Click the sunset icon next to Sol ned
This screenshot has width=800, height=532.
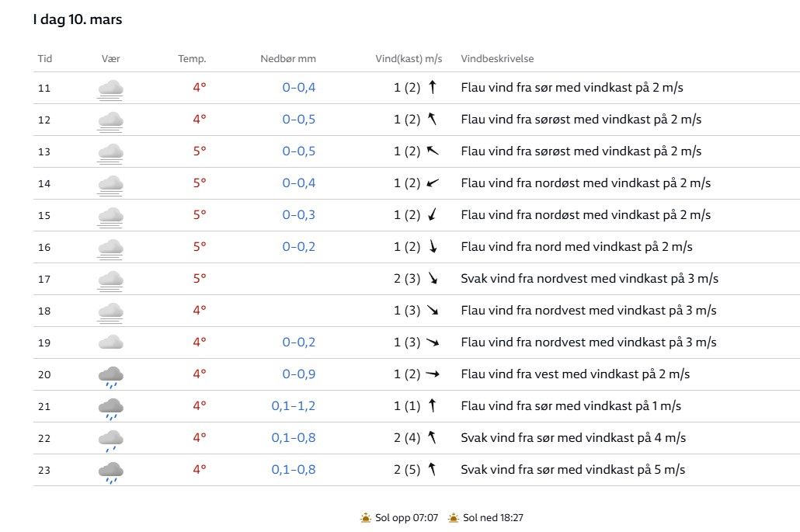(453, 517)
